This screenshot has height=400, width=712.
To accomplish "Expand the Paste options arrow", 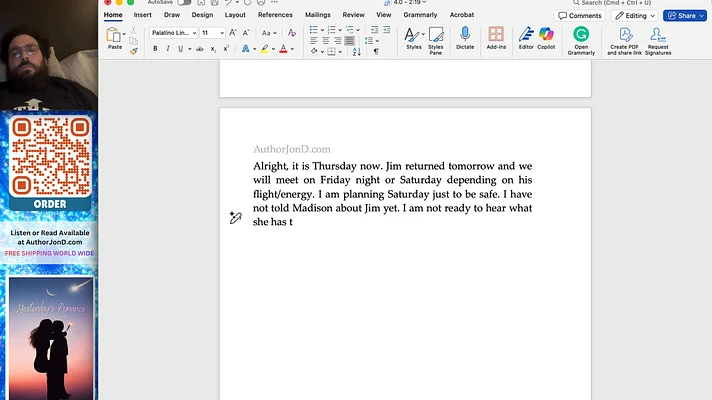I will pyautogui.click(x=124, y=34).
